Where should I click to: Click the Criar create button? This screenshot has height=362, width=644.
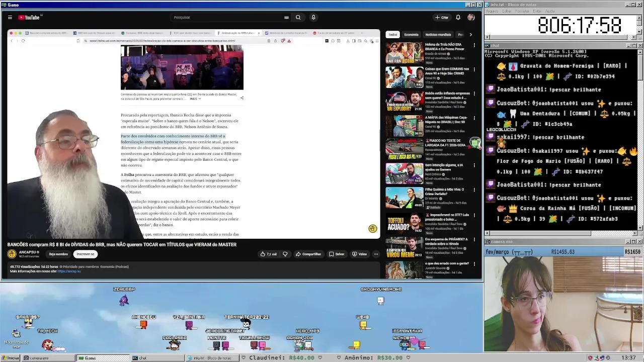pos(442,17)
